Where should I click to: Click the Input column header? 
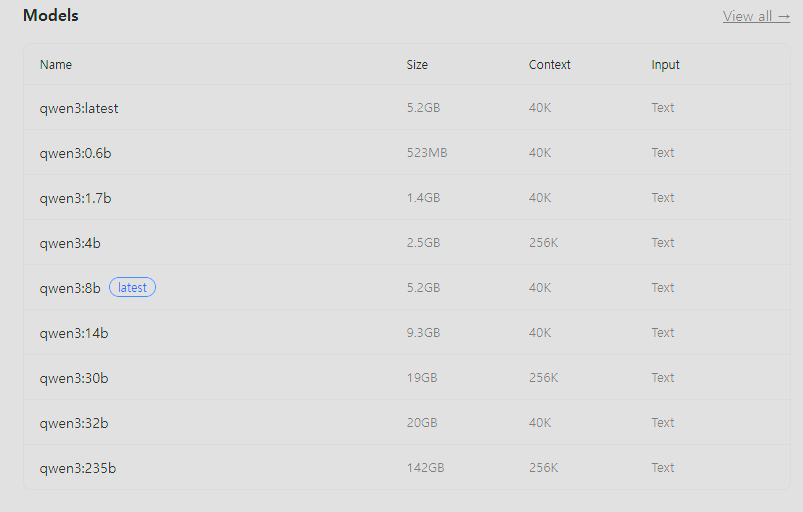665,65
